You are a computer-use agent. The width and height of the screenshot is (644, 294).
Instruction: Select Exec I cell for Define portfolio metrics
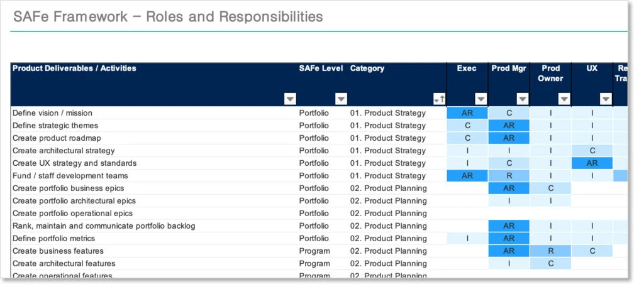tap(467, 238)
